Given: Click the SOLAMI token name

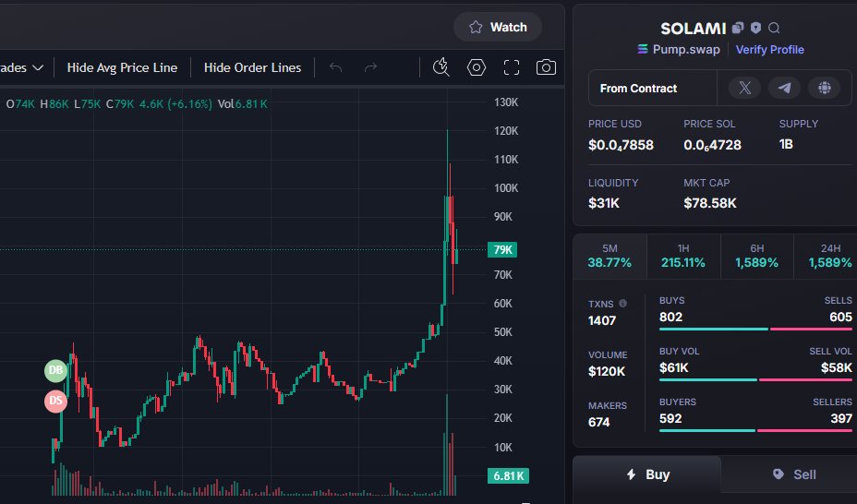Looking at the screenshot, I should [693, 29].
